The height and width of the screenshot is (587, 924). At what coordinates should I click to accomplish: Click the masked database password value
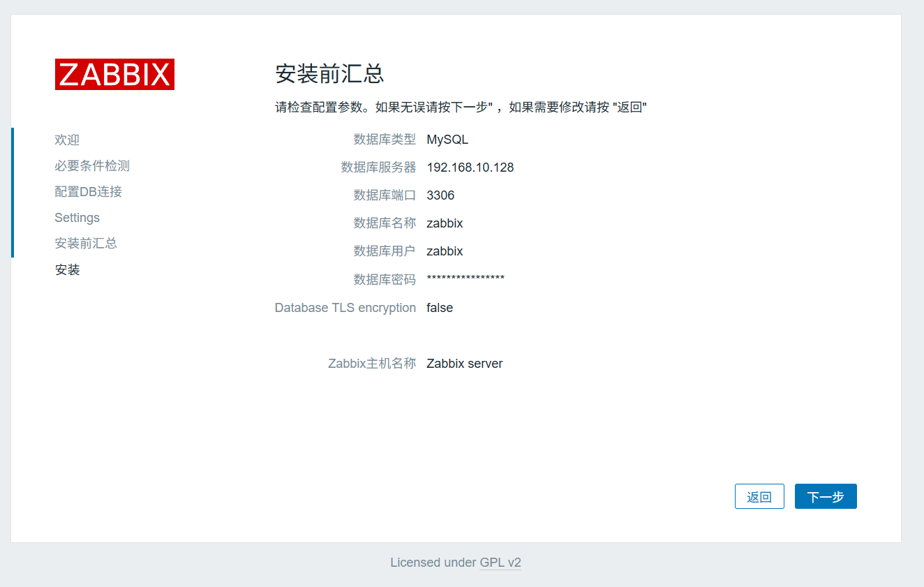(x=465, y=279)
